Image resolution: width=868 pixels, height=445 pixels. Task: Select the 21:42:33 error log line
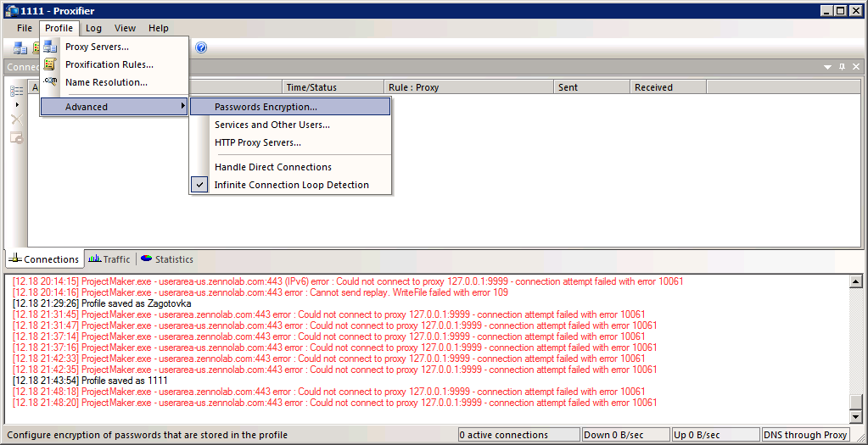tap(329, 359)
